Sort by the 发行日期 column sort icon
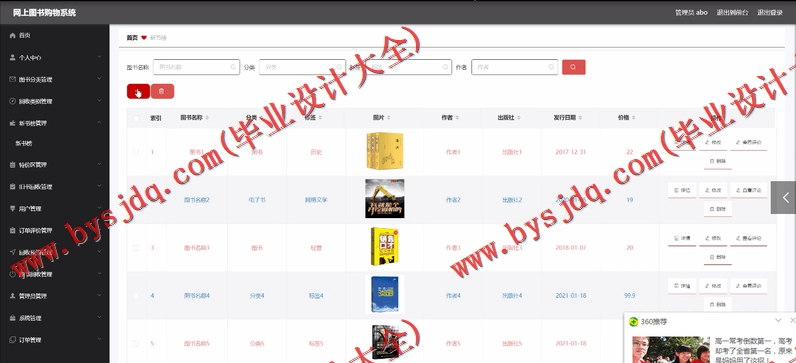 [x=580, y=118]
